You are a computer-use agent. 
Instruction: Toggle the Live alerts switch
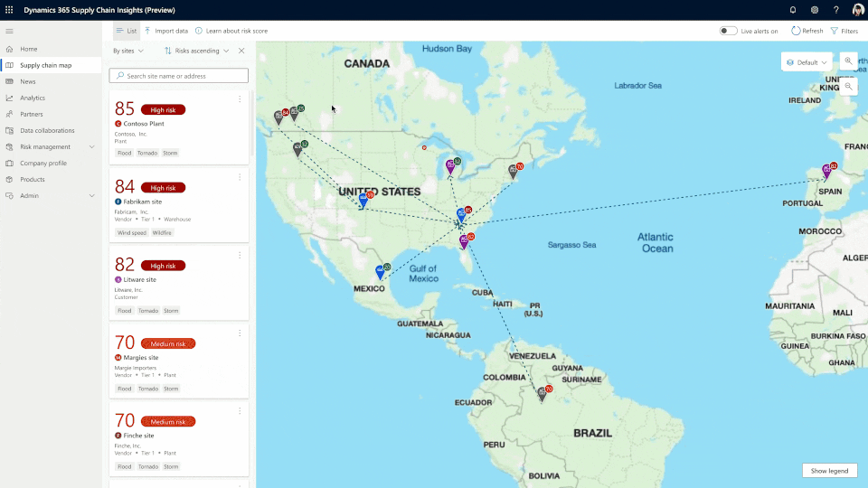tap(728, 31)
